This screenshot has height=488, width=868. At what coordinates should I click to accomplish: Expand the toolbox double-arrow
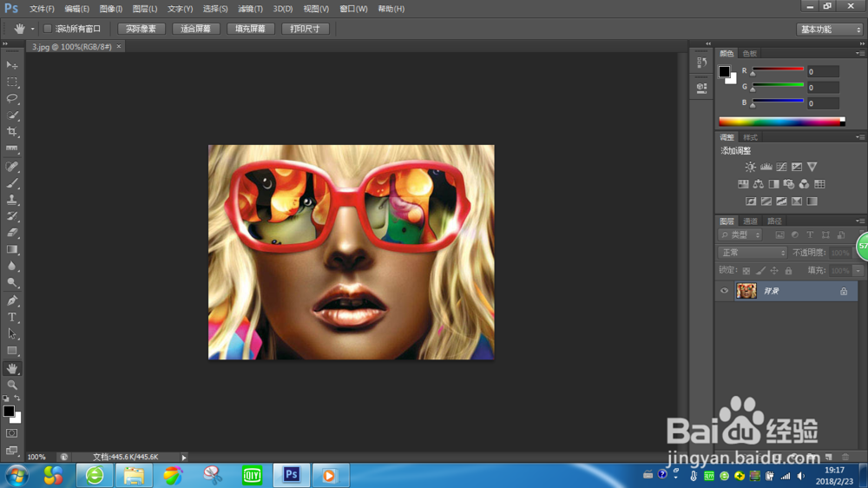pos(5,43)
